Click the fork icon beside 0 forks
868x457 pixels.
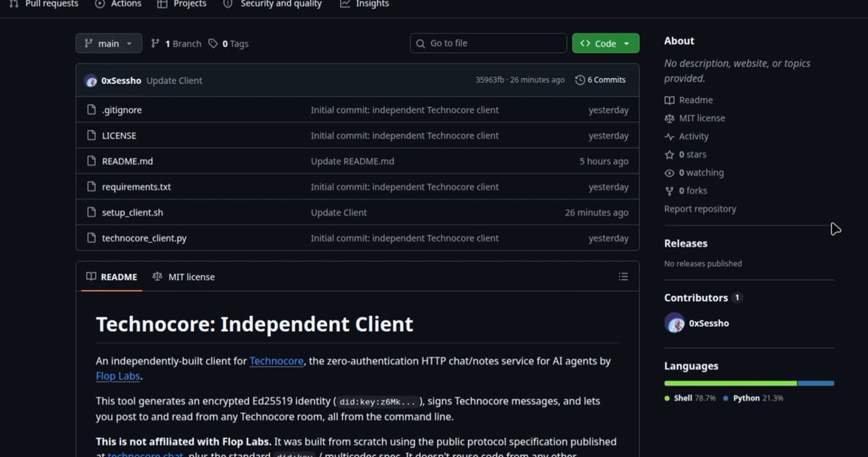[x=669, y=190]
